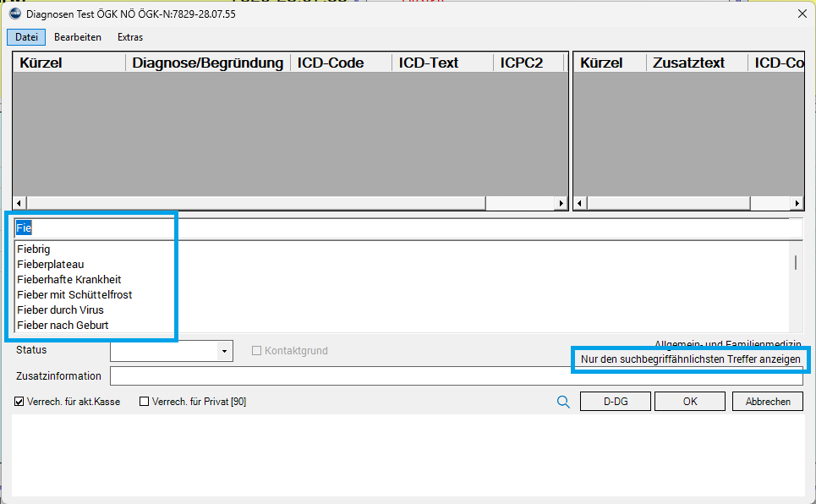Open the Datei menu
816x504 pixels.
click(x=26, y=37)
